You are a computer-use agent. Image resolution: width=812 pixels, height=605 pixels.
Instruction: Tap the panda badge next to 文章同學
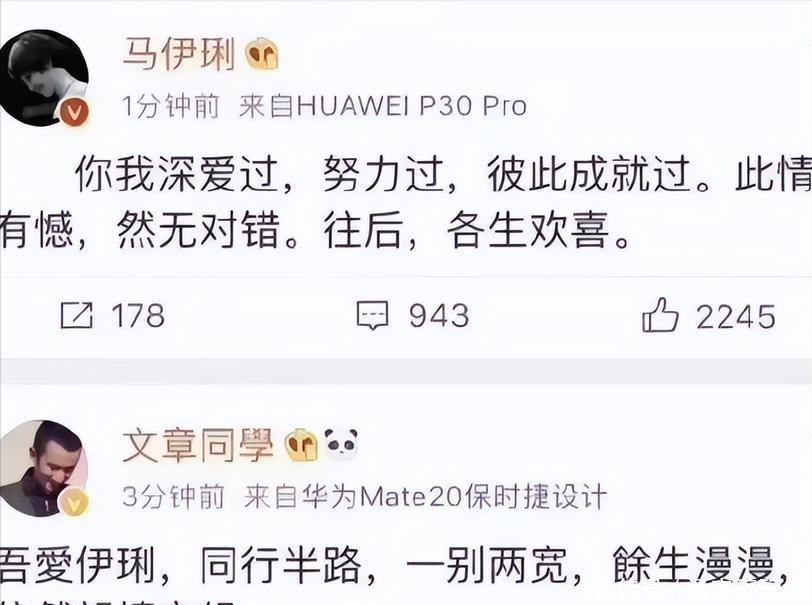(x=341, y=444)
